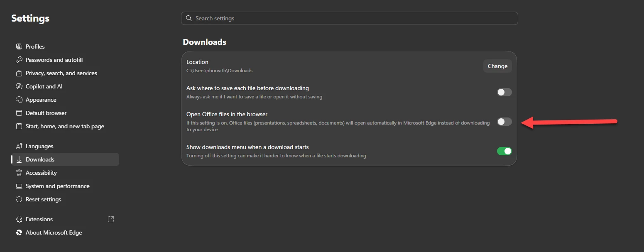Open Default browser settings

[65, 113]
